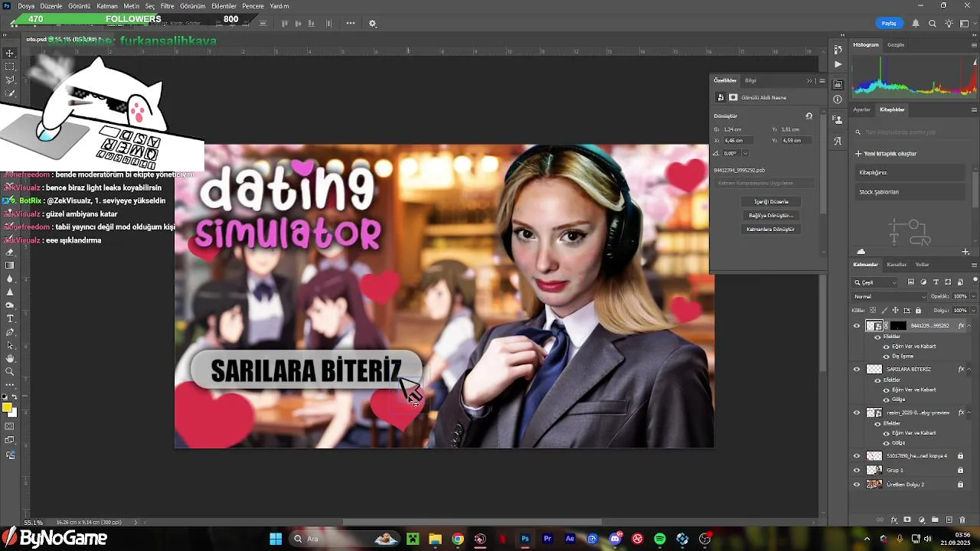Hide the 84412394 smart object layer
This screenshot has width=980, height=551.
[857, 326]
